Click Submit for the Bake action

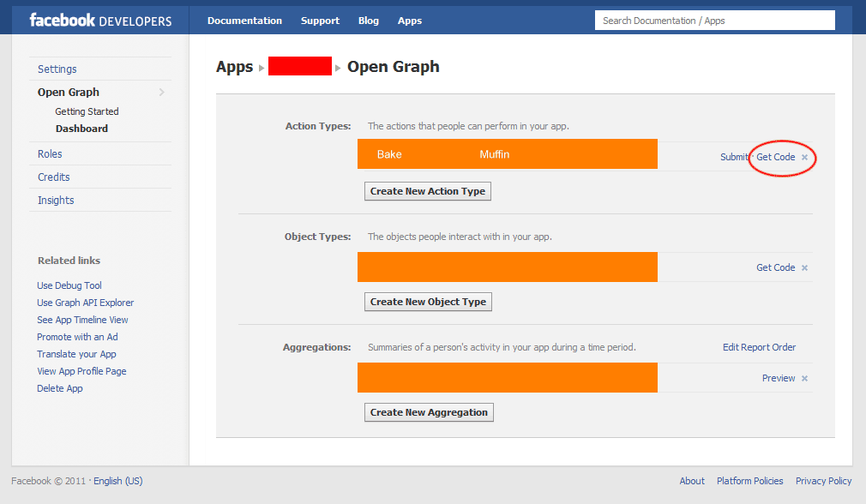coord(733,158)
